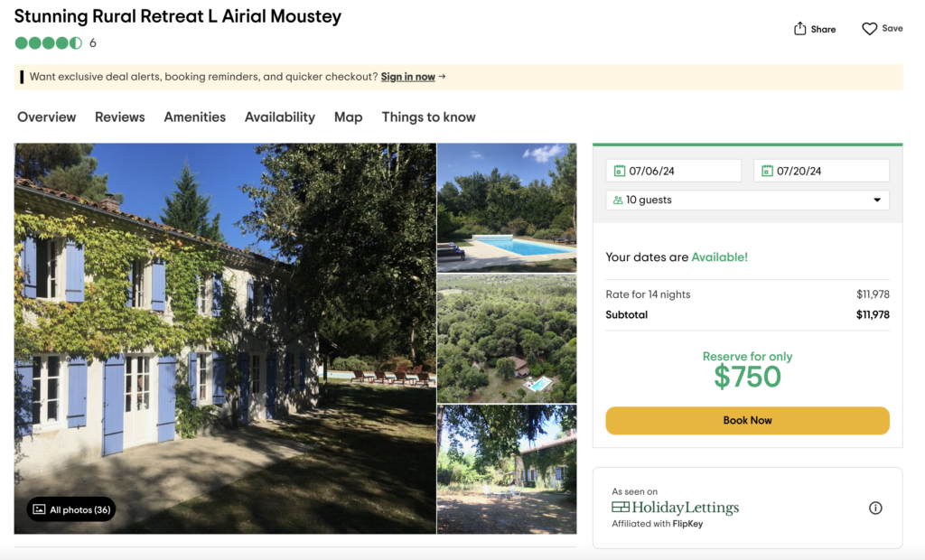The image size is (925, 560).
Task: Click the Book Now button
Action: [x=747, y=420]
